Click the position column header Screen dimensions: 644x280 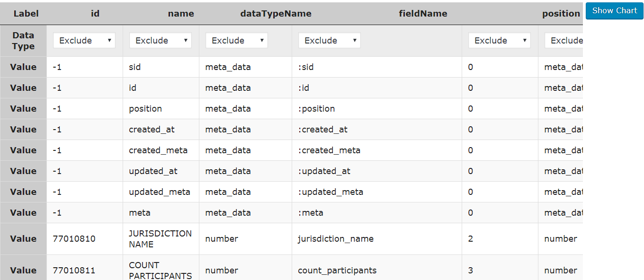[561, 14]
